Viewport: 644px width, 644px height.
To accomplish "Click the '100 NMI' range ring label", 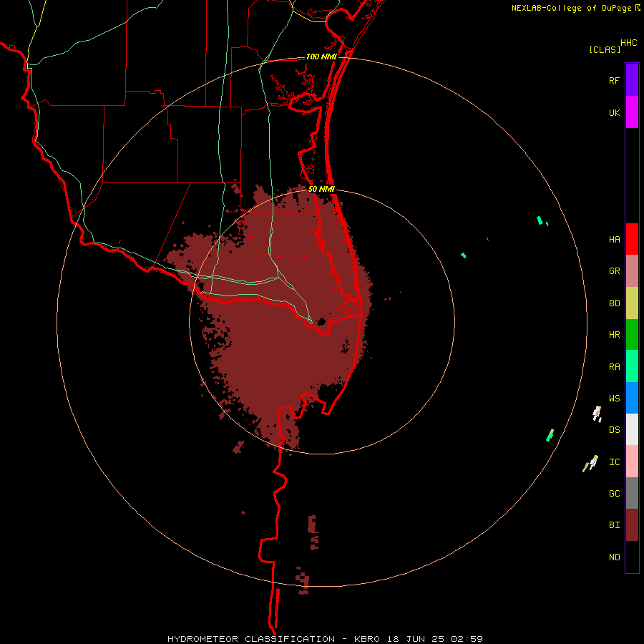I will click(x=321, y=57).
